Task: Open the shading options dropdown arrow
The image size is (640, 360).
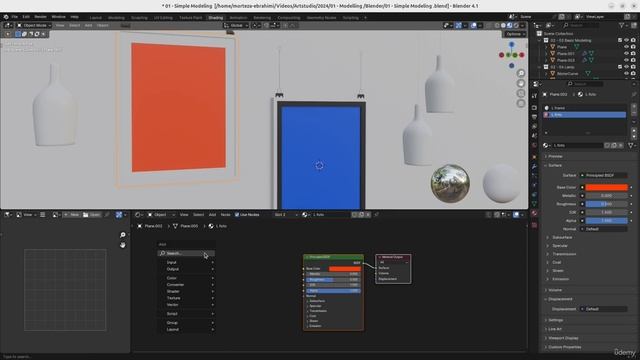Action: 523,25
